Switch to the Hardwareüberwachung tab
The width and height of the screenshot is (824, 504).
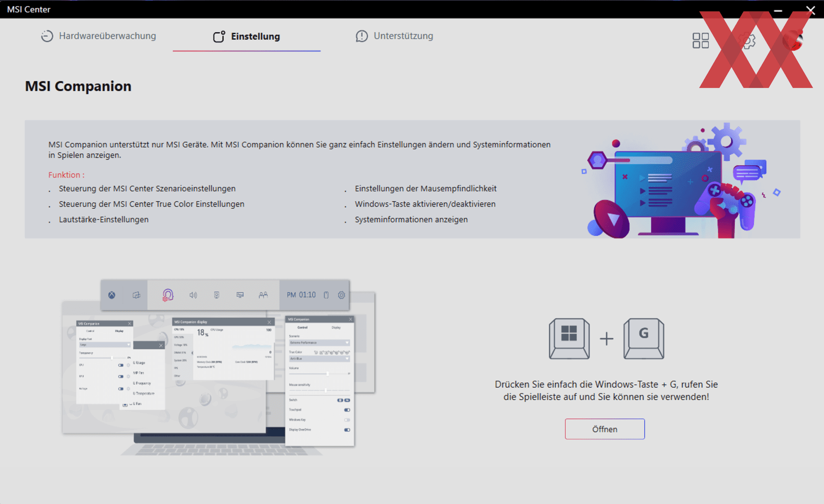(x=99, y=36)
